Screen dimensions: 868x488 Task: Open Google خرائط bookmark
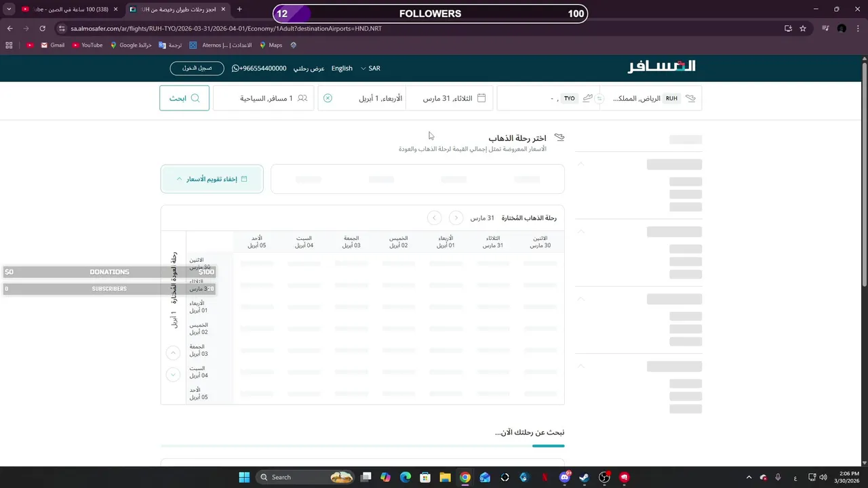coord(131,45)
